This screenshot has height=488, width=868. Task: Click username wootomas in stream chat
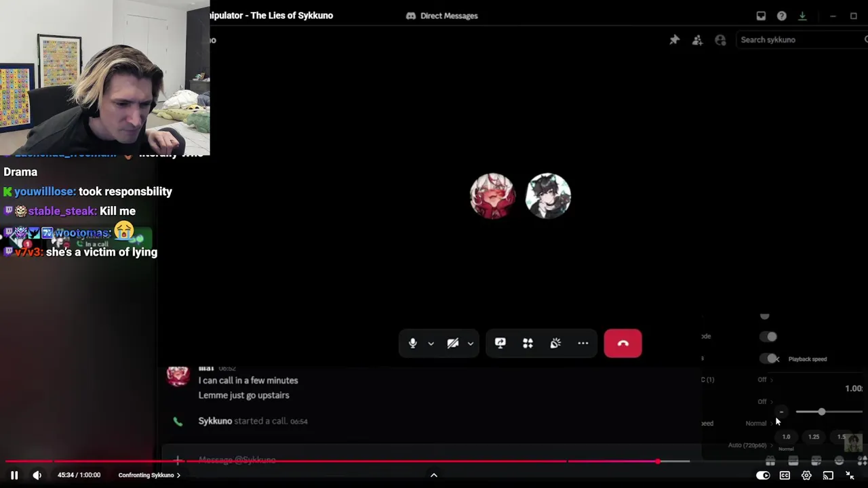(83, 233)
